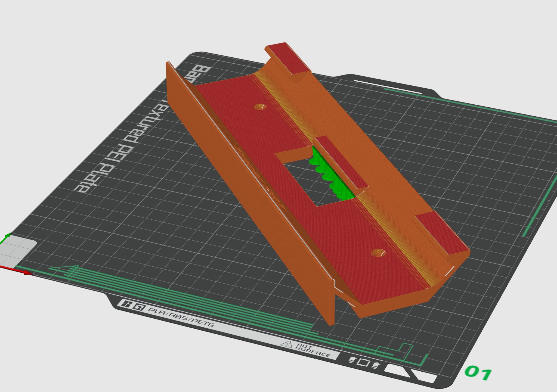Click the white slot handle at plate's back edge
The width and height of the screenshot is (557, 392).
[387, 86]
